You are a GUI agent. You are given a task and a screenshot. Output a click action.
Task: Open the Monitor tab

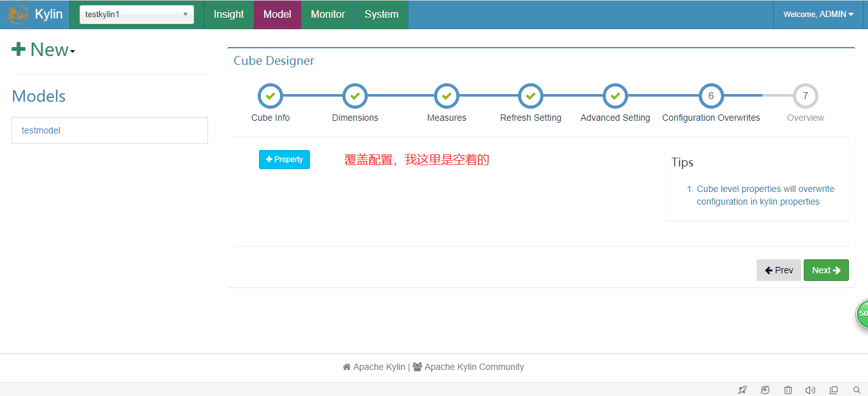(328, 14)
